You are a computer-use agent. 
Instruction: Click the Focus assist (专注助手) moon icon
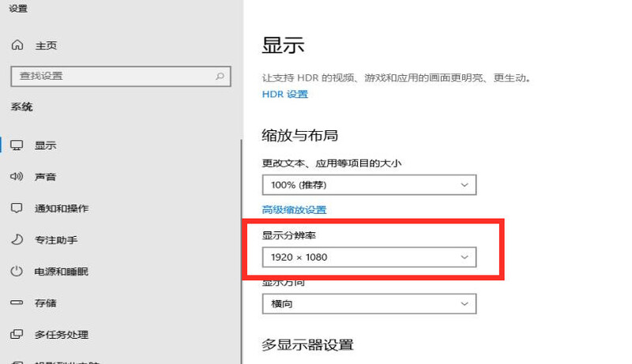tap(17, 239)
